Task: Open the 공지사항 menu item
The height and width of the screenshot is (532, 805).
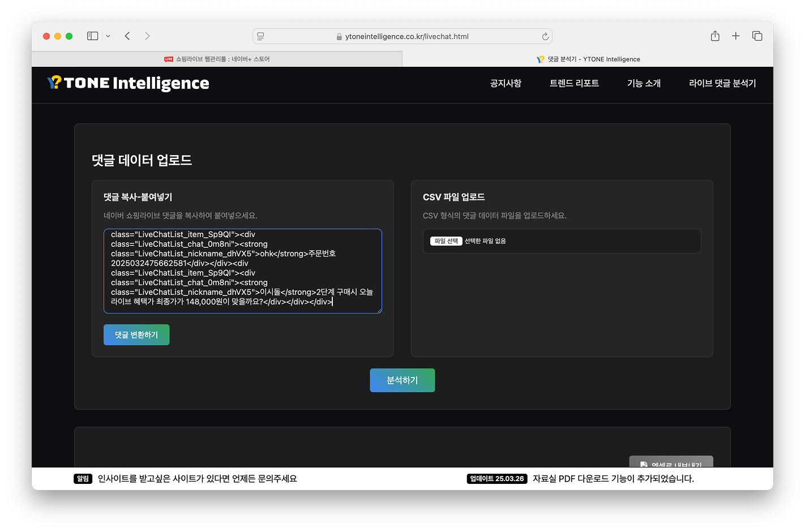Action: point(506,83)
